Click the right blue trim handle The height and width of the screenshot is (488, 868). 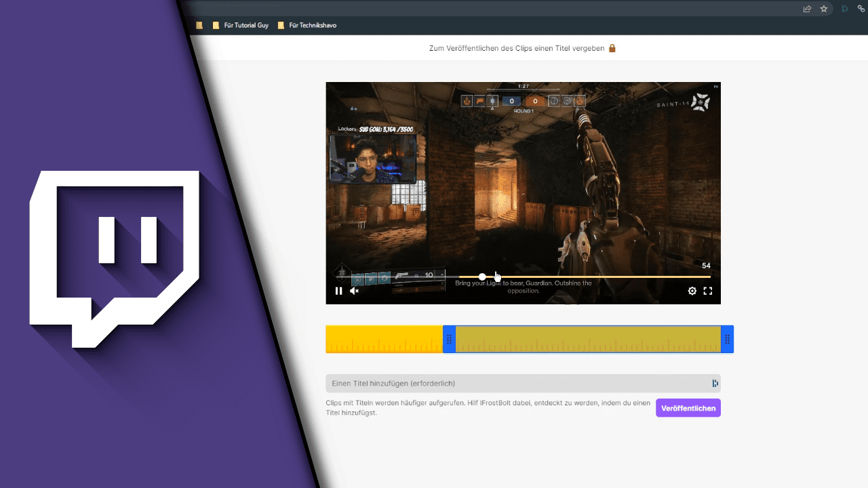(727, 339)
